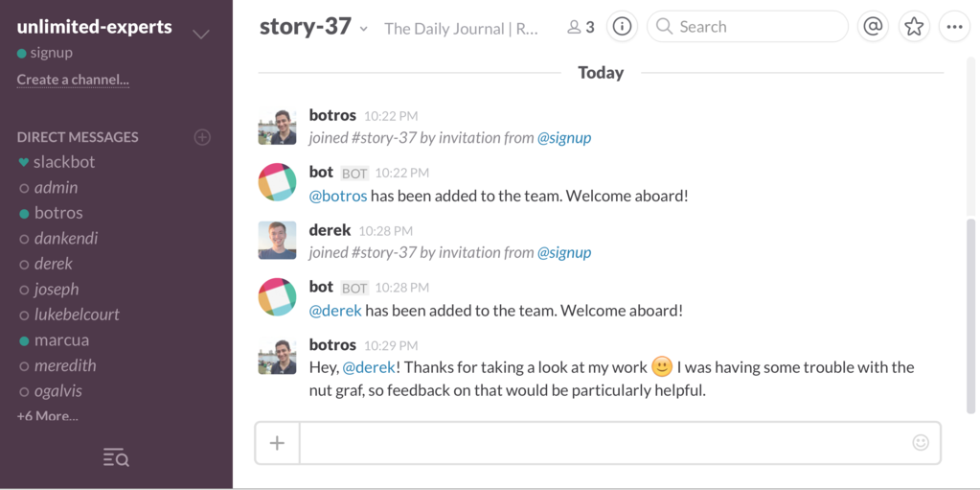Open direct message with dankendi
This screenshot has height=490, width=980.
click(66, 239)
